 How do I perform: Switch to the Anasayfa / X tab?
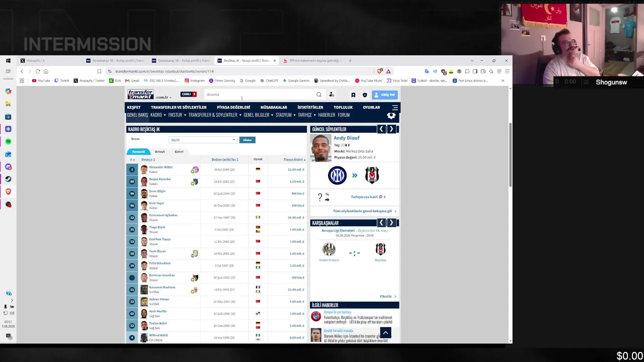[49, 60]
